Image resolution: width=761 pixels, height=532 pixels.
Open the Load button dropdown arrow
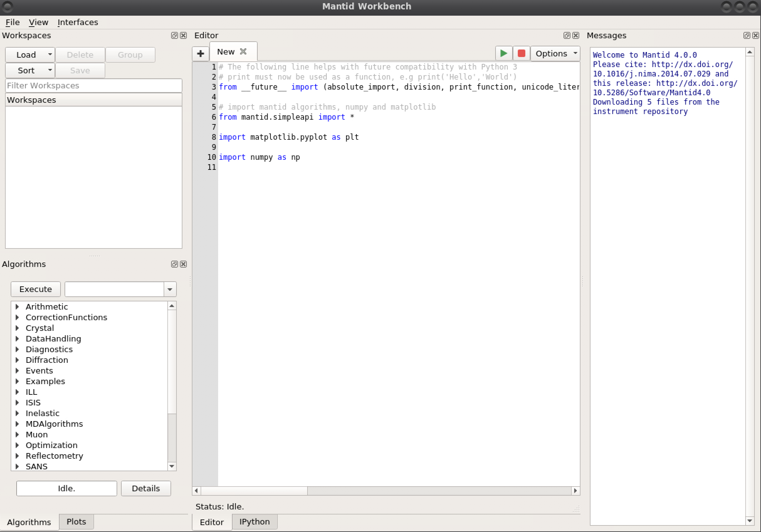50,55
